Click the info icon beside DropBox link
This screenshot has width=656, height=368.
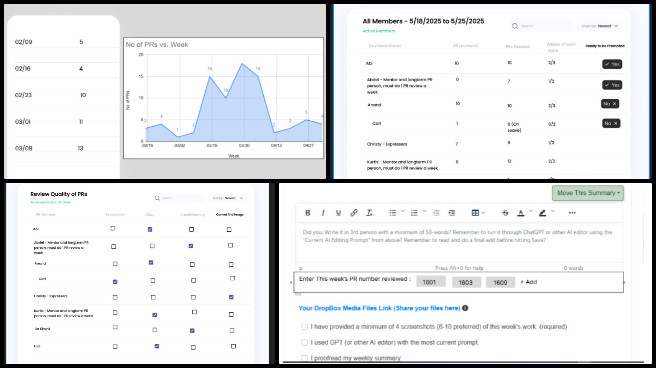click(465, 308)
